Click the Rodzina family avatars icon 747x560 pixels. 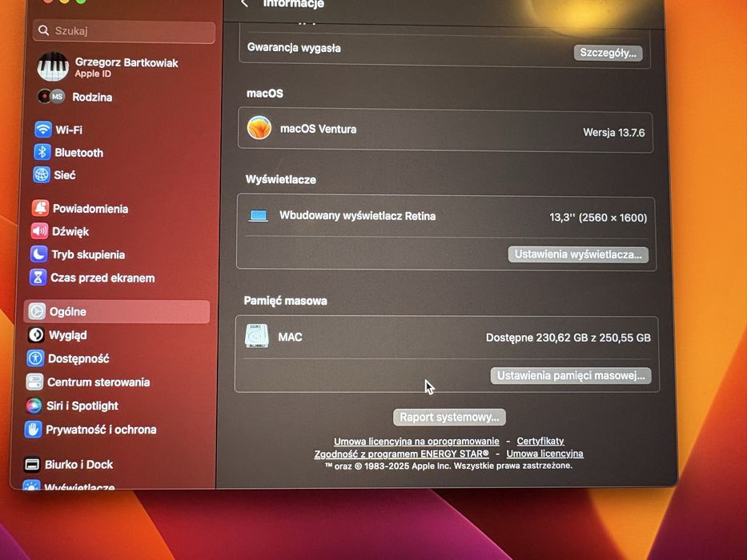pos(51,97)
